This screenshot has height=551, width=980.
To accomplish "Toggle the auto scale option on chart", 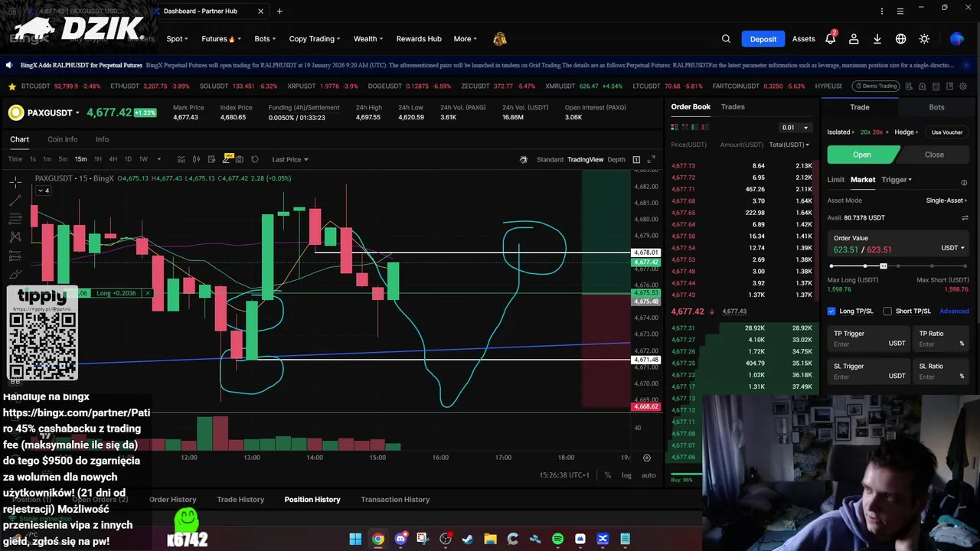I will pos(648,475).
